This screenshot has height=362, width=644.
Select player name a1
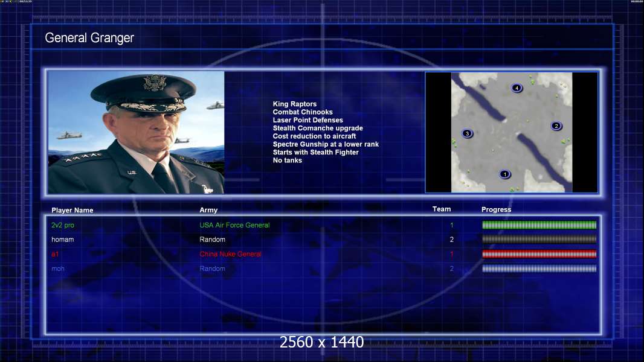tap(55, 254)
